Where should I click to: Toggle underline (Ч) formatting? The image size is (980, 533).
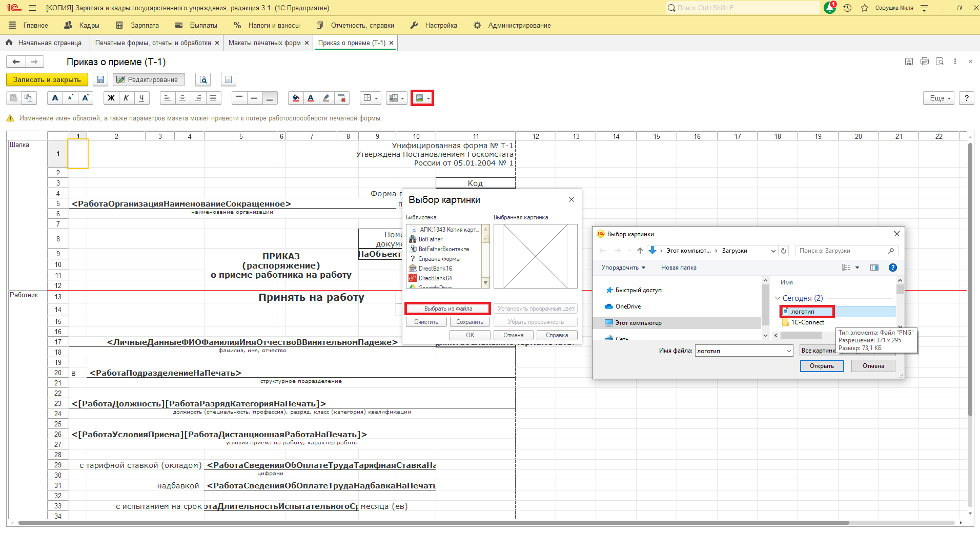141,98
